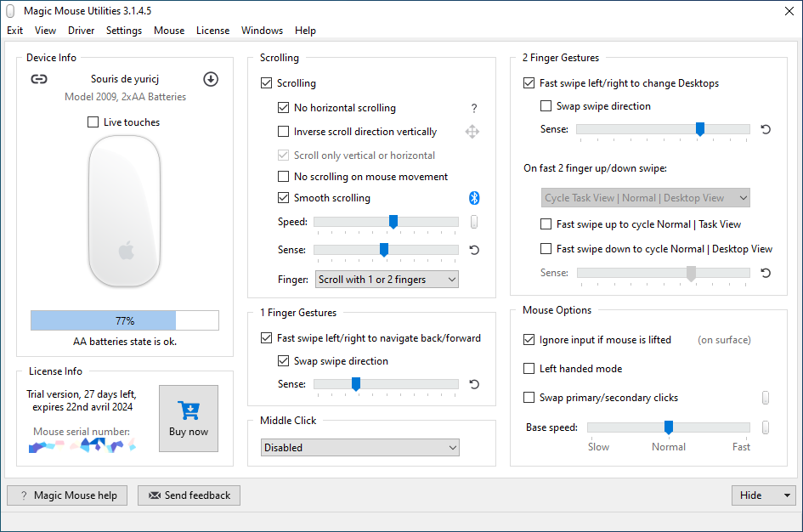This screenshot has width=803, height=532.
Task: Click the 'Souris de yuricj' device name
Action: coord(125,79)
